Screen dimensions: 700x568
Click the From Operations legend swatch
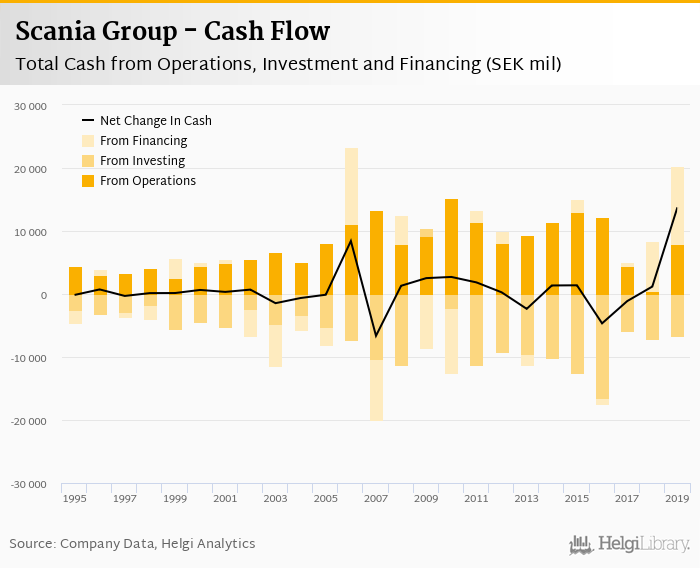[x=88, y=181]
